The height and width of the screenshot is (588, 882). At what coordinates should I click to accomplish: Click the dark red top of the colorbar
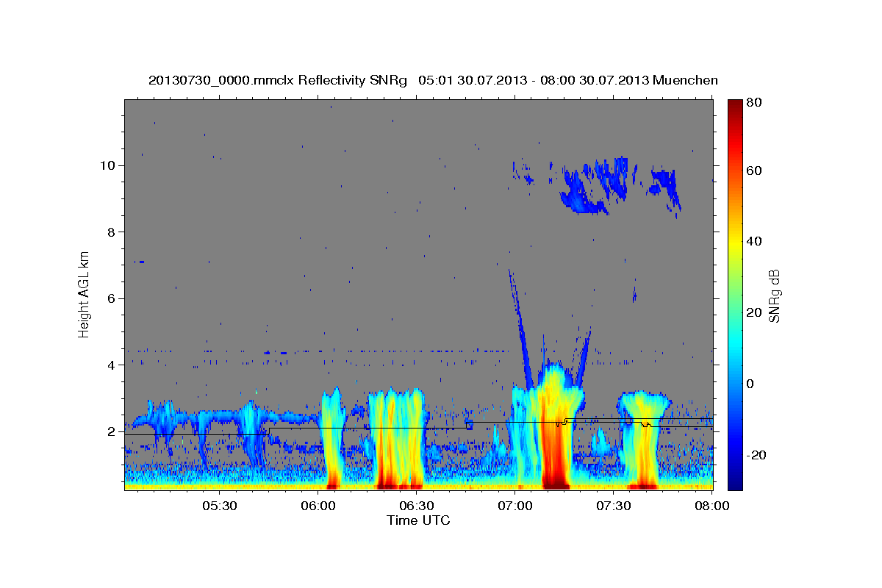pyautogui.click(x=734, y=107)
